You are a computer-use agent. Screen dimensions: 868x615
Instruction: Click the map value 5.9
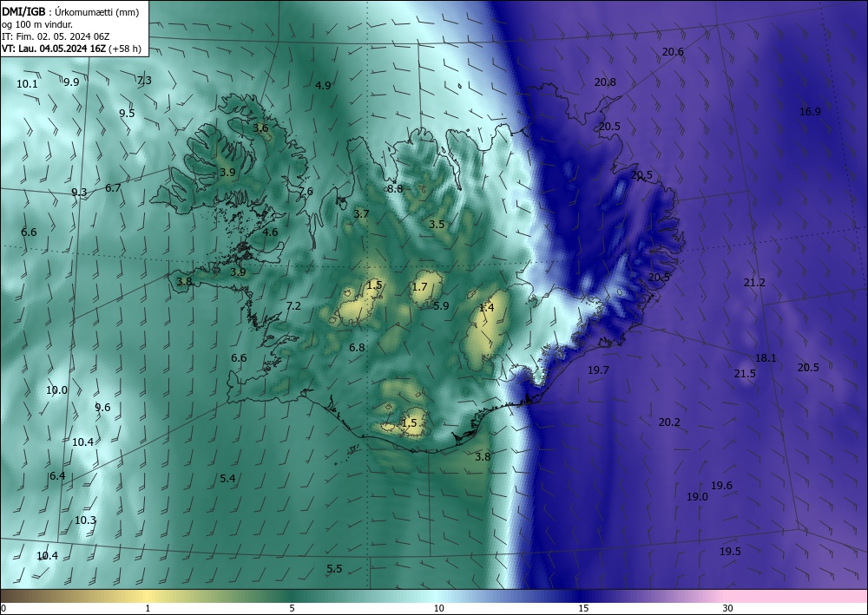441,306
